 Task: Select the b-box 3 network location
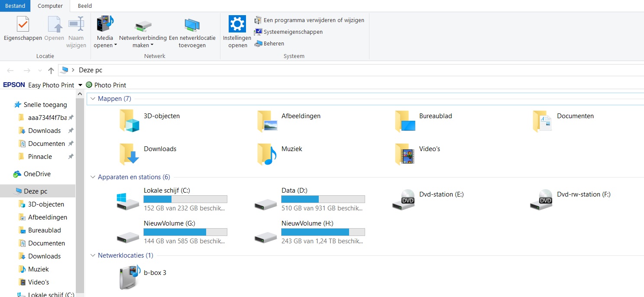coord(143,277)
